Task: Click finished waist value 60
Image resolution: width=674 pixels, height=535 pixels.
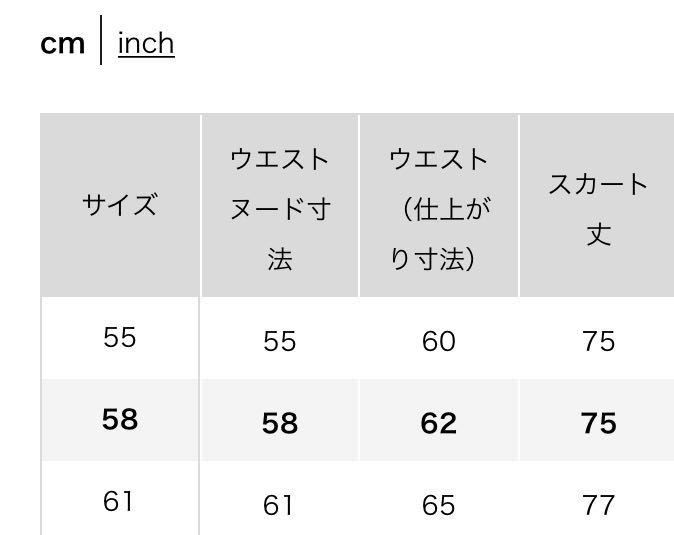Action: click(x=439, y=342)
